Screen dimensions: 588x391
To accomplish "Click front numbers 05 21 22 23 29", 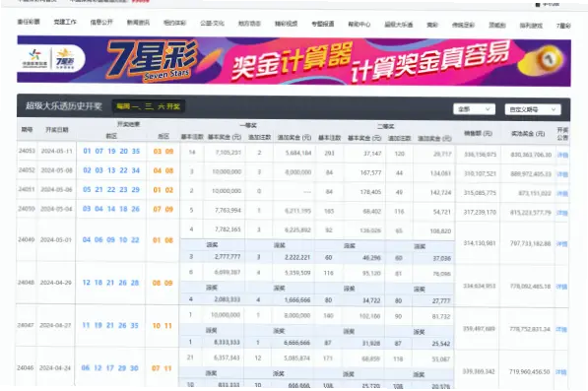I will (111, 190).
